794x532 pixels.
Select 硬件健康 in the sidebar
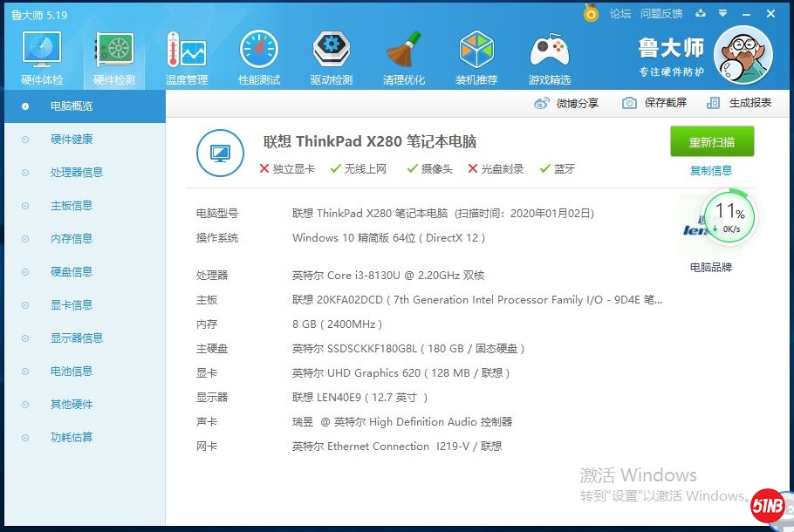72,140
